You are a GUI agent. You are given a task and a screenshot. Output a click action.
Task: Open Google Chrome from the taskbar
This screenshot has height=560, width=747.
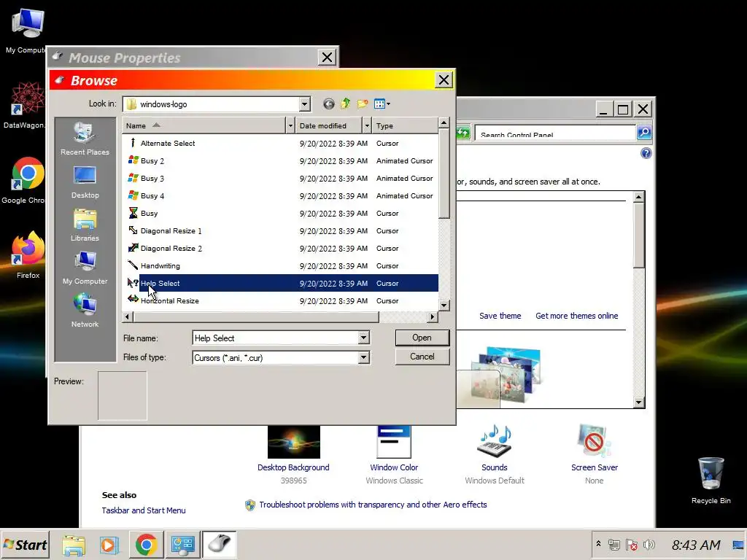[146, 545]
